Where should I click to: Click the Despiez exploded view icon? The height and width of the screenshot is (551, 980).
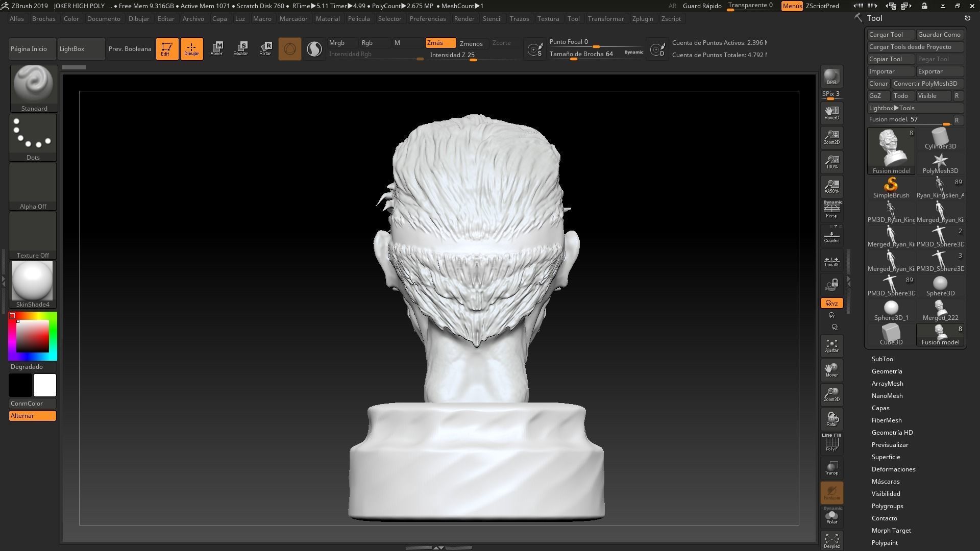[831, 541]
